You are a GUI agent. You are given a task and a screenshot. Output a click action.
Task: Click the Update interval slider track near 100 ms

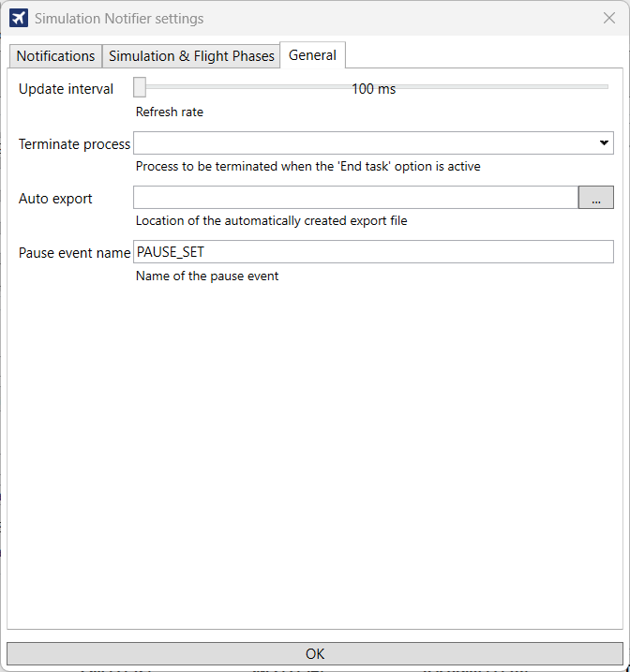click(373, 87)
